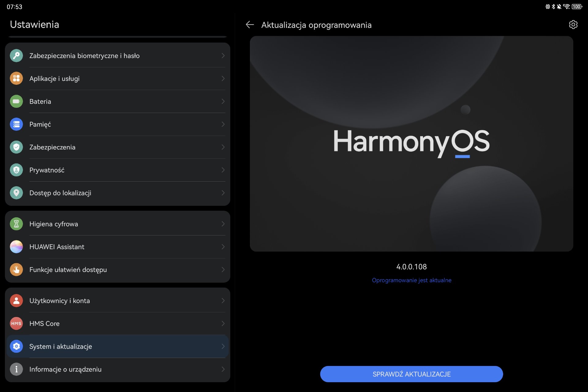Select Funkcje ułatwień dostępu entry

(x=118, y=269)
